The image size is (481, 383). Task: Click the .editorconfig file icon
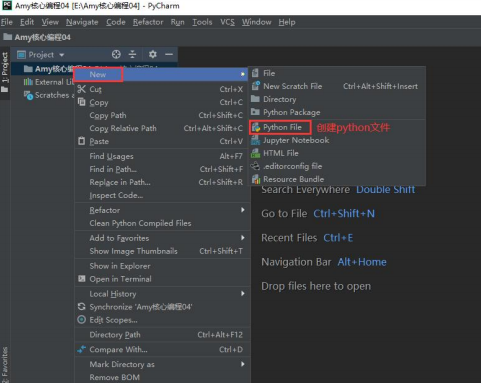pos(255,166)
